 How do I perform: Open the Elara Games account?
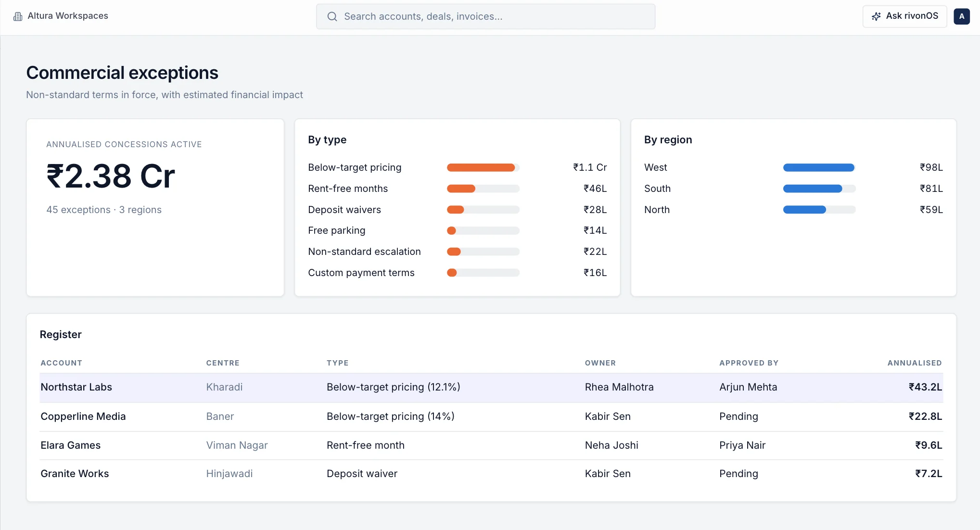coord(71,445)
